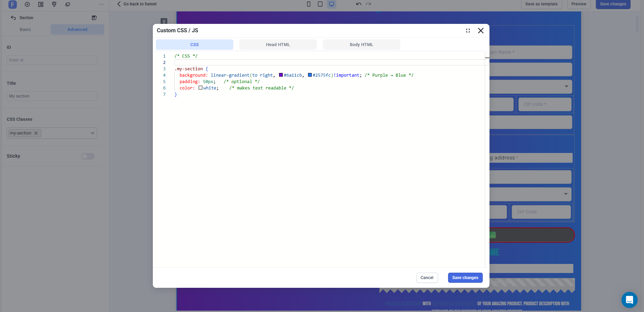The image size is (644, 312).
Task: Open the chat support widget
Action: point(629,300)
